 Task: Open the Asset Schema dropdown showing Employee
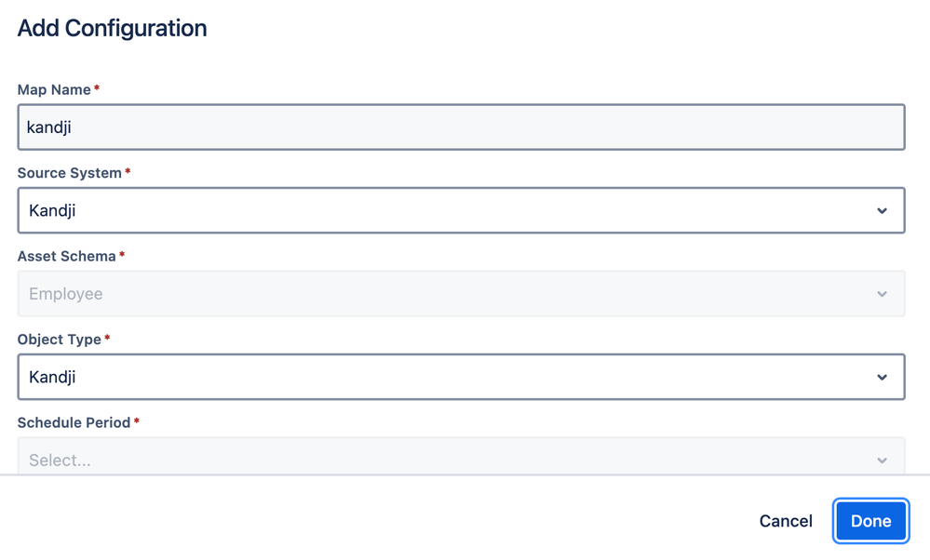447,294
